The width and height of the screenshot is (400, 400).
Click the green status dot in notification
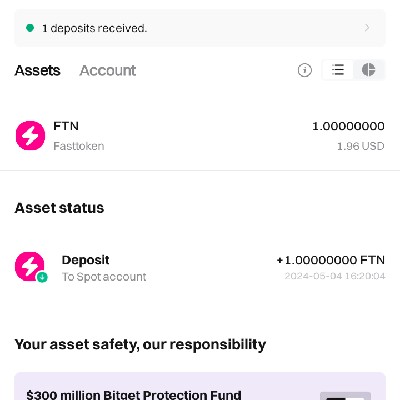coord(30,28)
